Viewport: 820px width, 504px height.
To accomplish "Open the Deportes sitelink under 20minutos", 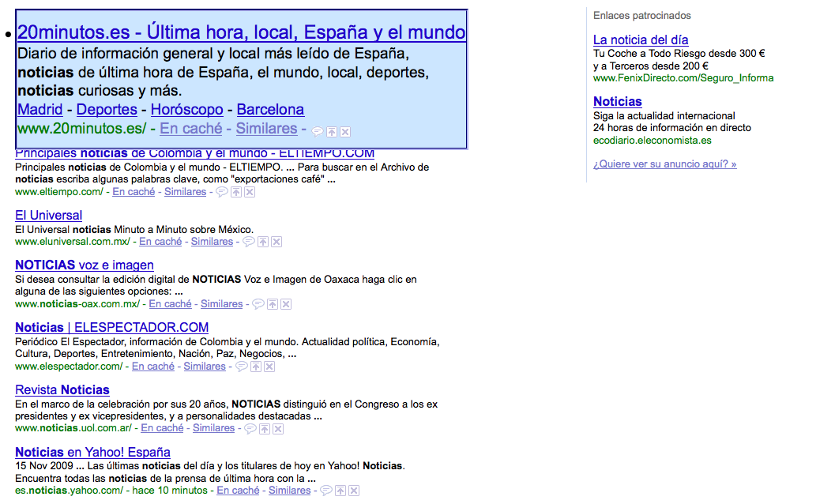I will [107, 109].
